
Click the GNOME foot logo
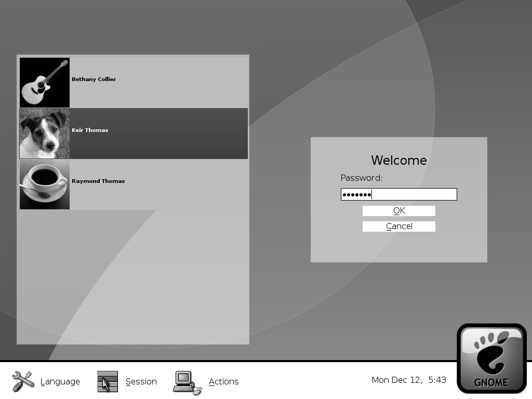point(491,359)
